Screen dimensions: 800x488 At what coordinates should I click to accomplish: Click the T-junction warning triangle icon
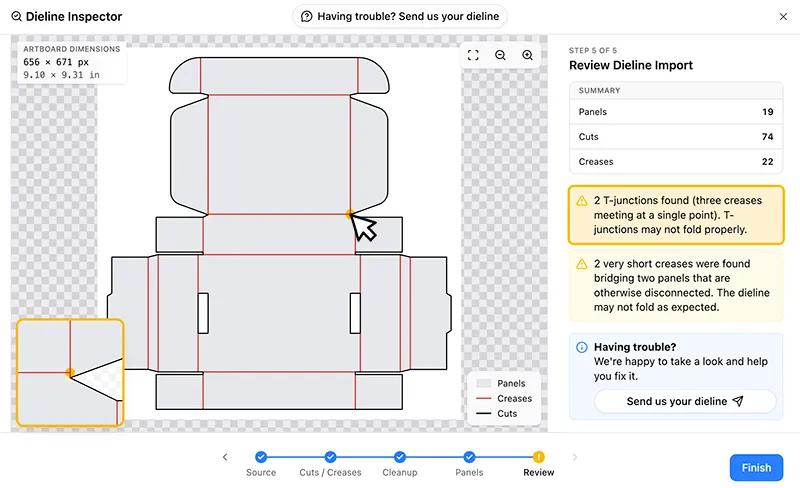[x=582, y=201]
